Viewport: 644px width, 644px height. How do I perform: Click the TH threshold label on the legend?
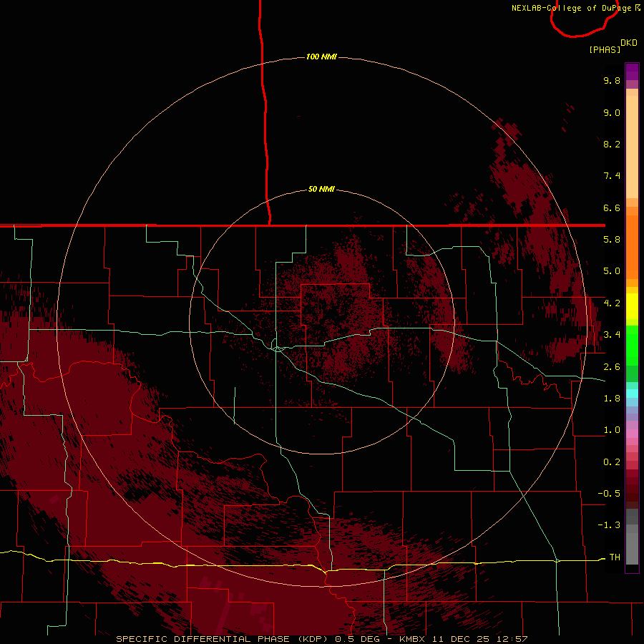coord(615,557)
